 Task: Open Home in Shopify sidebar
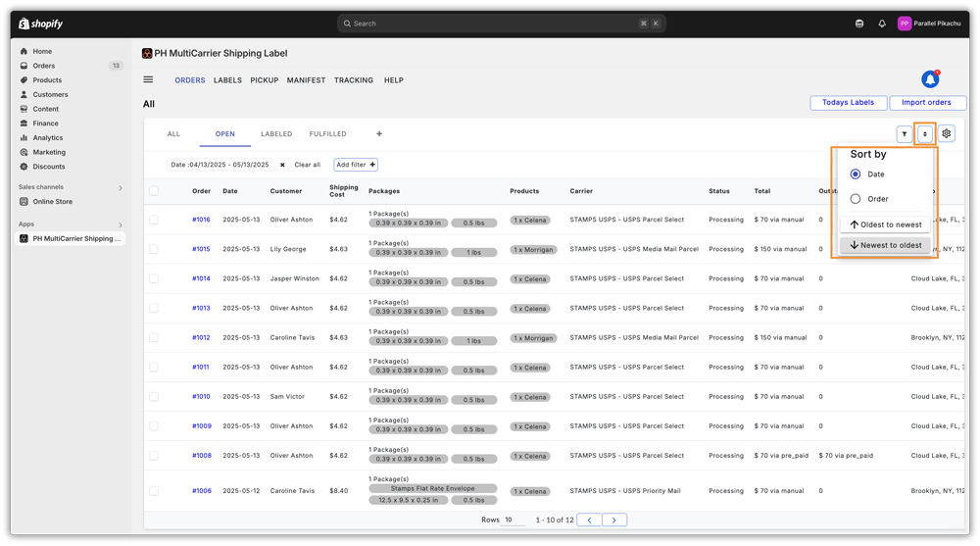coord(42,51)
